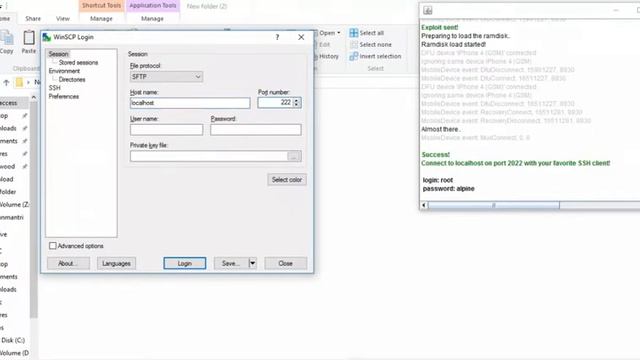Image resolution: width=640 pixels, height=360 pixels.
Task: Click the Select none icon in ribbon
Action: tap(353, 44)
